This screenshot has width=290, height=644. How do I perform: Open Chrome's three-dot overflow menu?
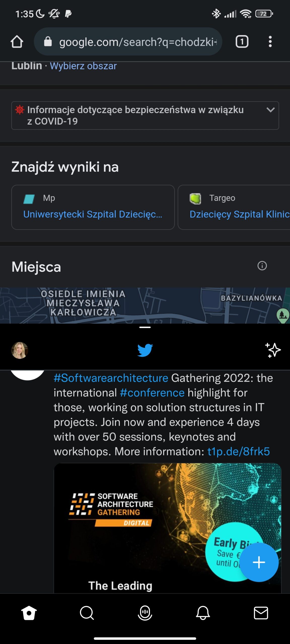[270, 42]
